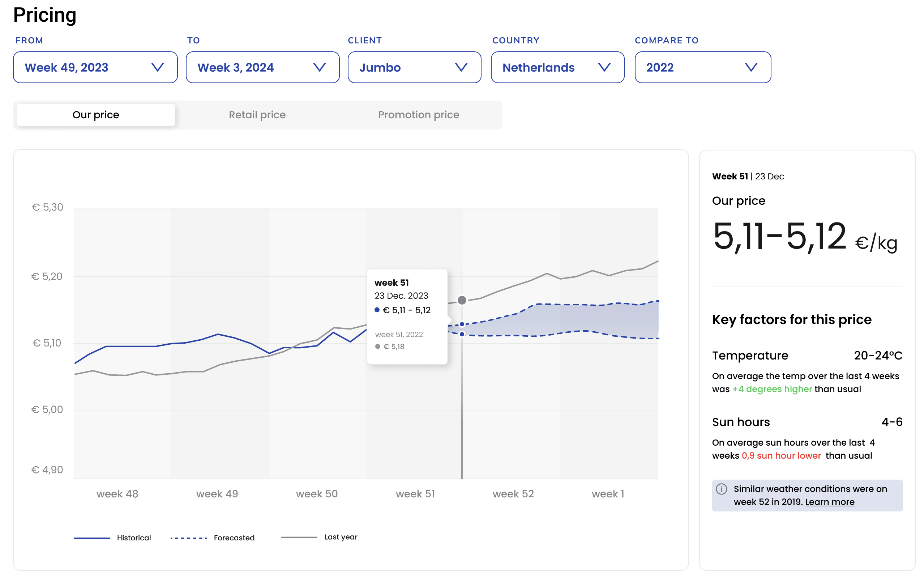
Task: Open the Client dropdown showing Jumbo
Action: [x=414, y=67]
